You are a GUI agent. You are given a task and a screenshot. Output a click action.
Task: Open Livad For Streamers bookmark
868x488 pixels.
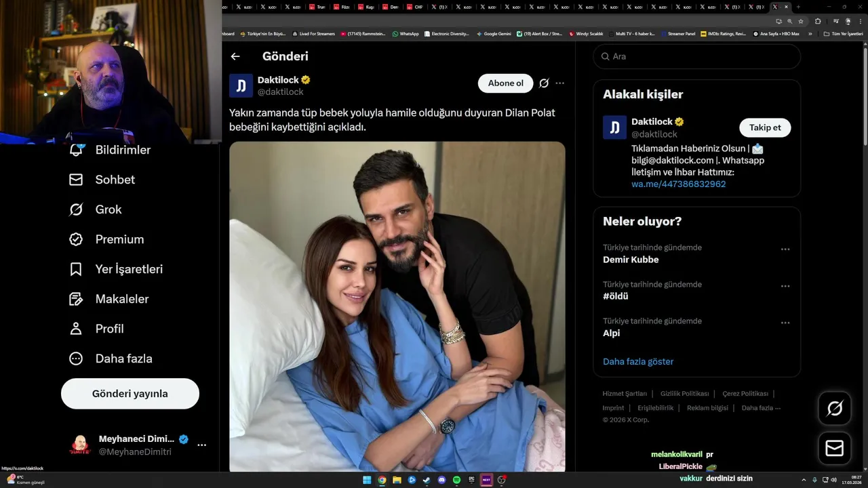pos(314,33)
